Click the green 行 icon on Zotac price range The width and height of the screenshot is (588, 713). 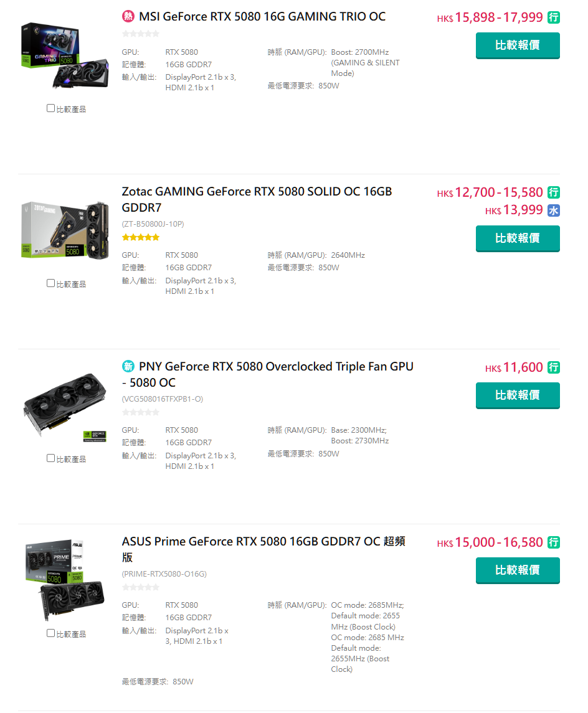[x=554, y=192]
